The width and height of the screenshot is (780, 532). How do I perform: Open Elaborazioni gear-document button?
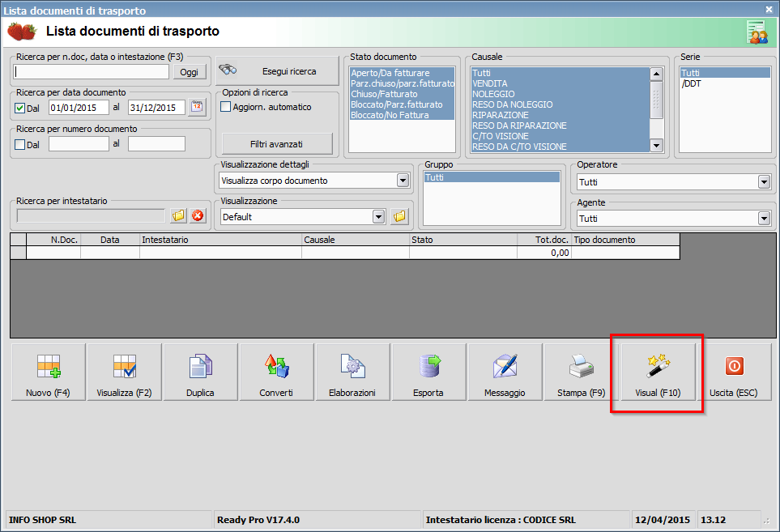(352, 372)
